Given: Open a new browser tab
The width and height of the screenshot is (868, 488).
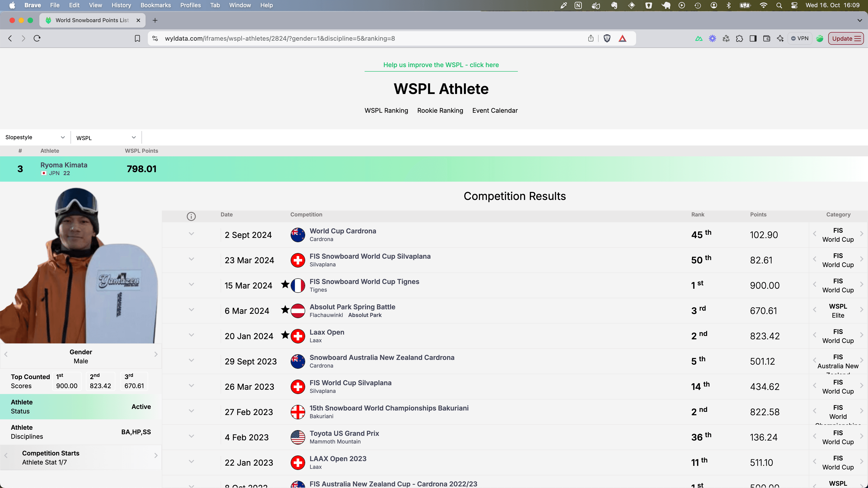Looking at the screenshot, I should 155,20.
